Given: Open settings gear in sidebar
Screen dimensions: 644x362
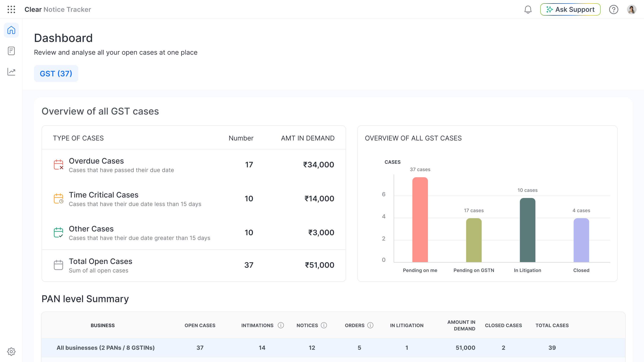Looking at the screenshot, I should tap(11, 351).
